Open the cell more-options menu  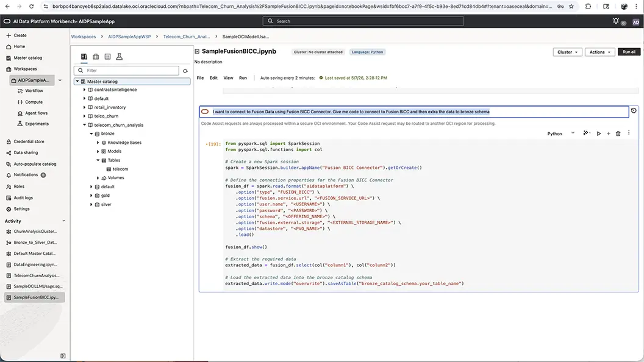pyautogui.click(x=629, y=133)
